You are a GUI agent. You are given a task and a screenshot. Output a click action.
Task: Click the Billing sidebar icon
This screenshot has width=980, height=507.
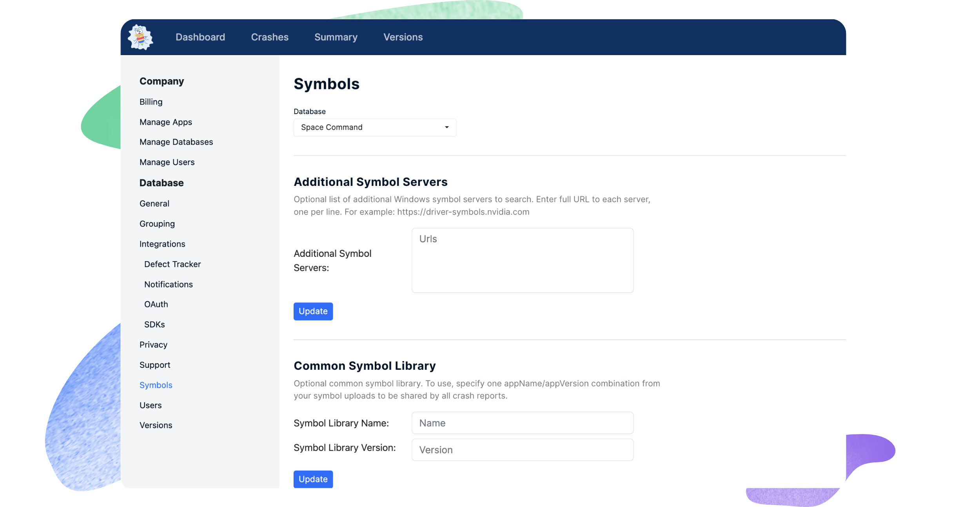point(151,101)
